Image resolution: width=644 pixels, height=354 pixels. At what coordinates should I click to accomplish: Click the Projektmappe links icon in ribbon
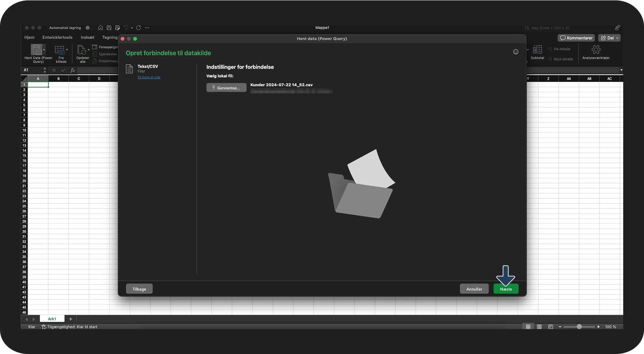94,61
